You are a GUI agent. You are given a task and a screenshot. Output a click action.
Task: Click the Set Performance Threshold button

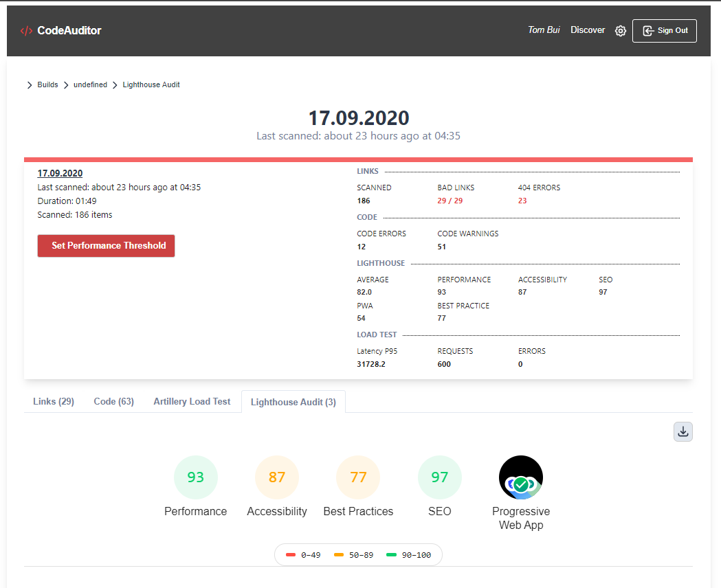tap(106, 245)
